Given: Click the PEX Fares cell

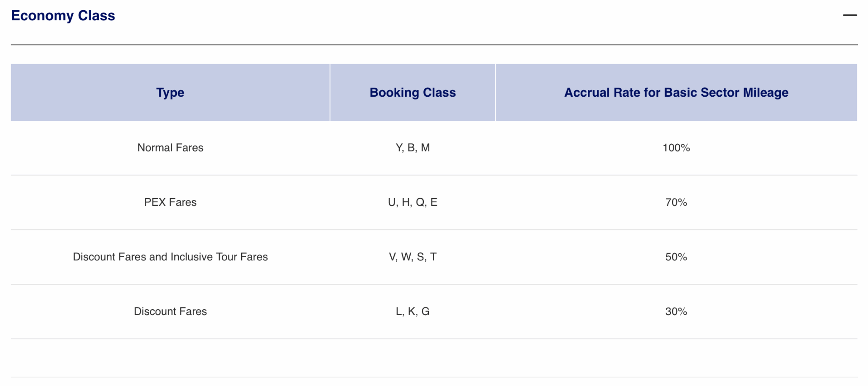Looking at the screenshot, I should (x=170, y=202).
